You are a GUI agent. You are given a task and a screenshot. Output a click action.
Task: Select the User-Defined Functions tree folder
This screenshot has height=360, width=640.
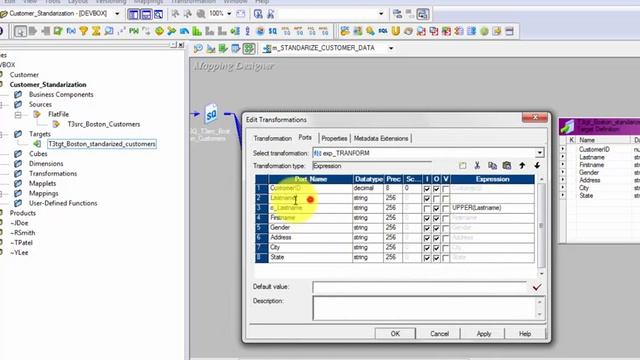pos(63,203)
